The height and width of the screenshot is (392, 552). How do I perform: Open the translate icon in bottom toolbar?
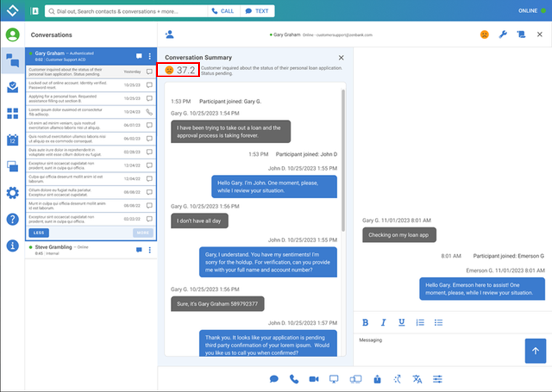(417, 379)
